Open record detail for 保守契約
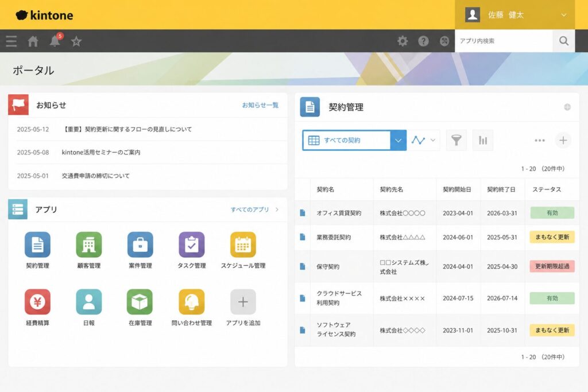 point(303,266)
